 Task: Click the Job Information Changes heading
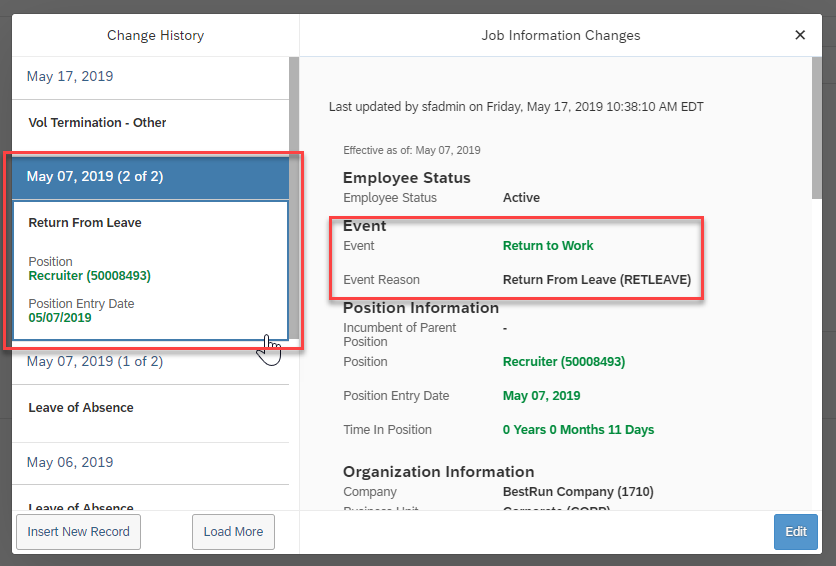pos(561,35)
